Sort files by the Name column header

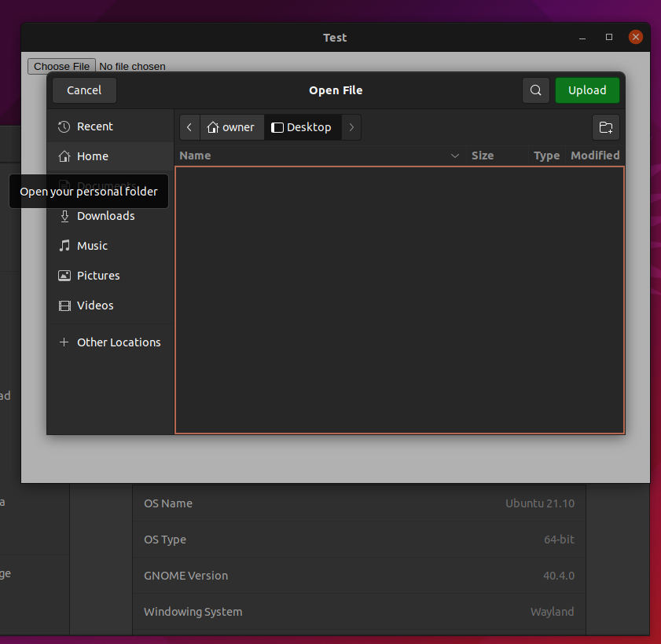click(321, 156)
